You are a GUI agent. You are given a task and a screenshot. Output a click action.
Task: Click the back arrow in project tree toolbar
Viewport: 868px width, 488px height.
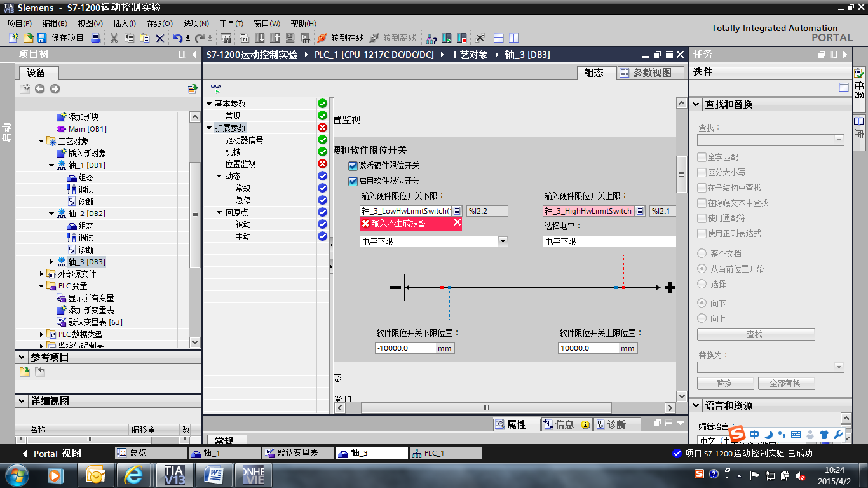(39, 88)
